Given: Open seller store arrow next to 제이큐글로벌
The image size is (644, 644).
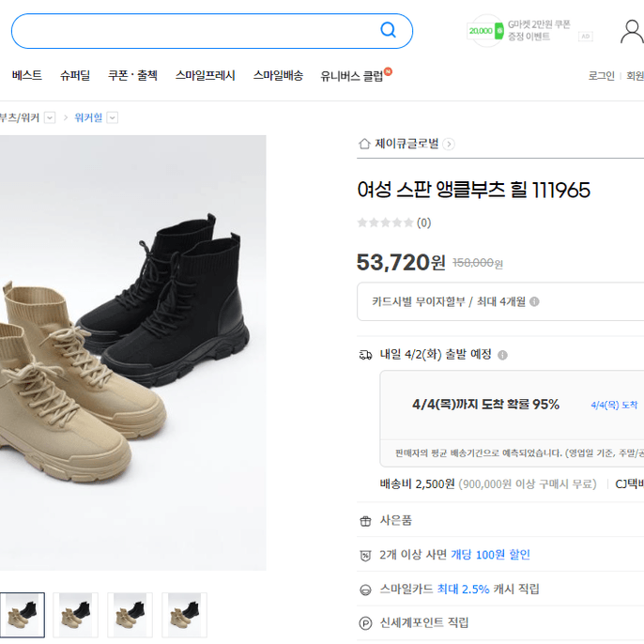Looking at the screenshot, I should point(449,145).
